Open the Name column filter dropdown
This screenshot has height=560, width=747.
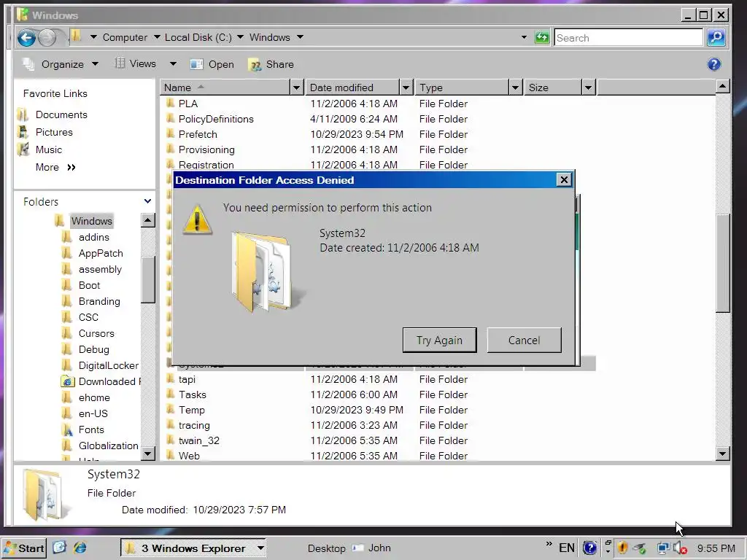click(x=296, y=87)
